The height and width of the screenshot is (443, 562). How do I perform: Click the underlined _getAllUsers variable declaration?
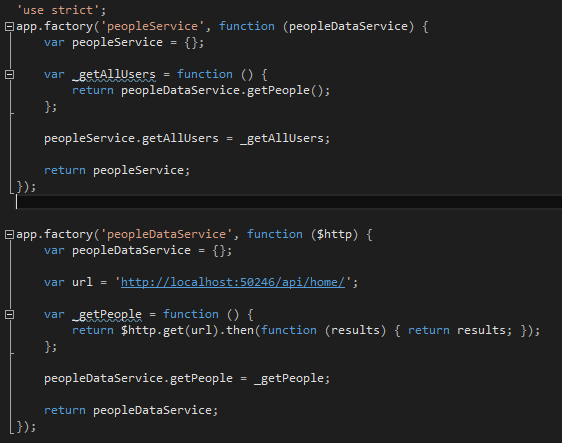point(114,75)
